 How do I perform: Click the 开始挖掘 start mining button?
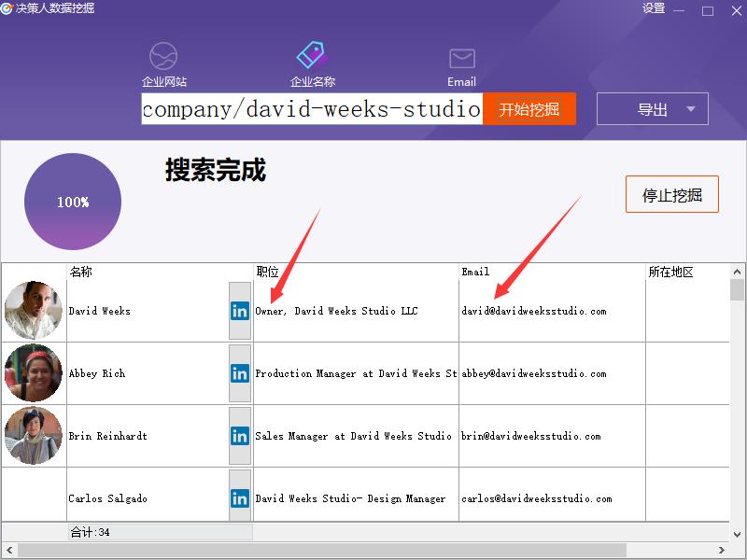(x=529, y=109)
